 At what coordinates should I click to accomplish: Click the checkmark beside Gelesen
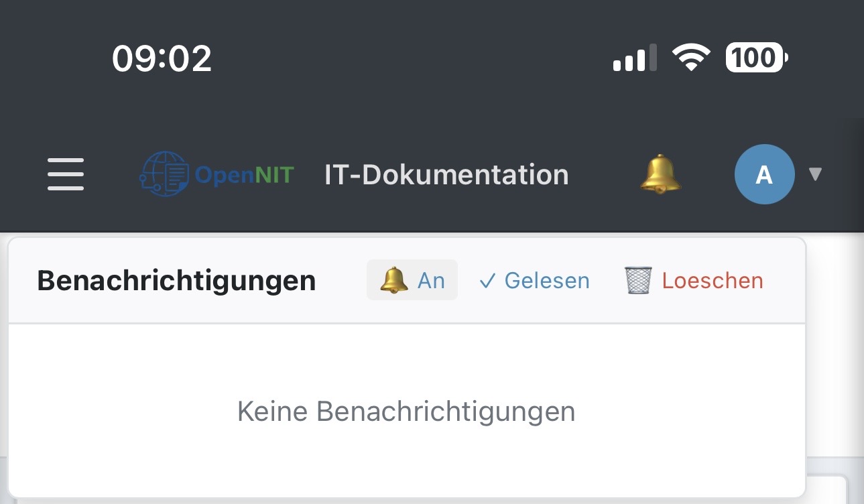[487, 281]
